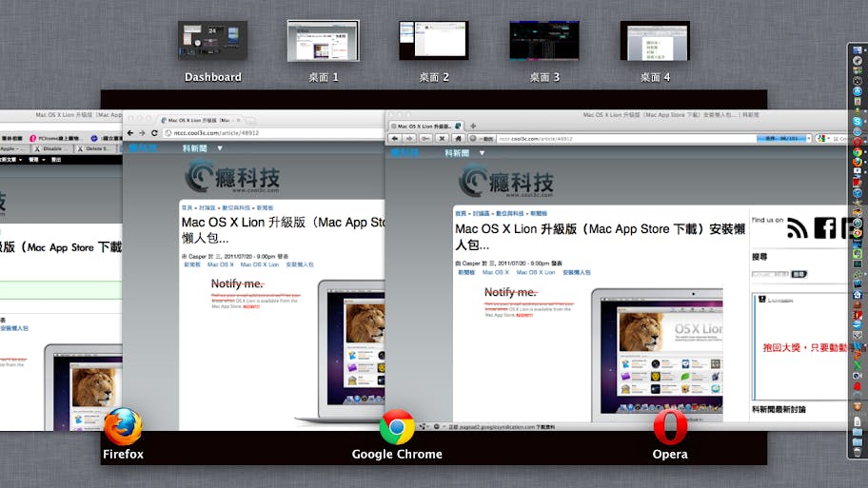Click the 癮科技 logo in Opera window
868x488 pixels.
coord(506,183)
